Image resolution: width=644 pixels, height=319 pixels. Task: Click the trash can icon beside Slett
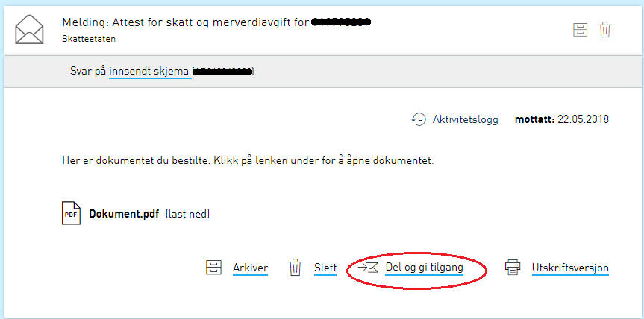pyautogui.click(x=295, y=268)
